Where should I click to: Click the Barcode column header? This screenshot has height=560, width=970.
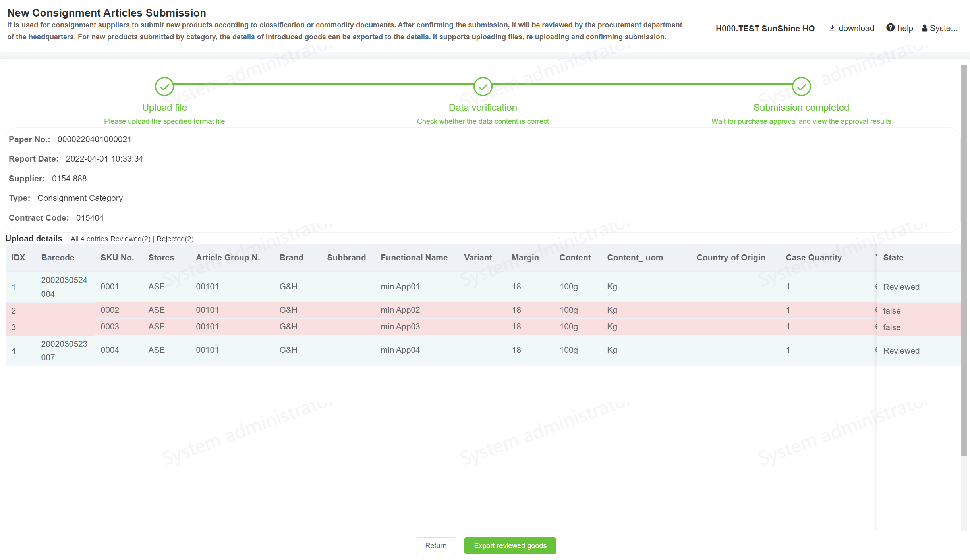[58, 258]
